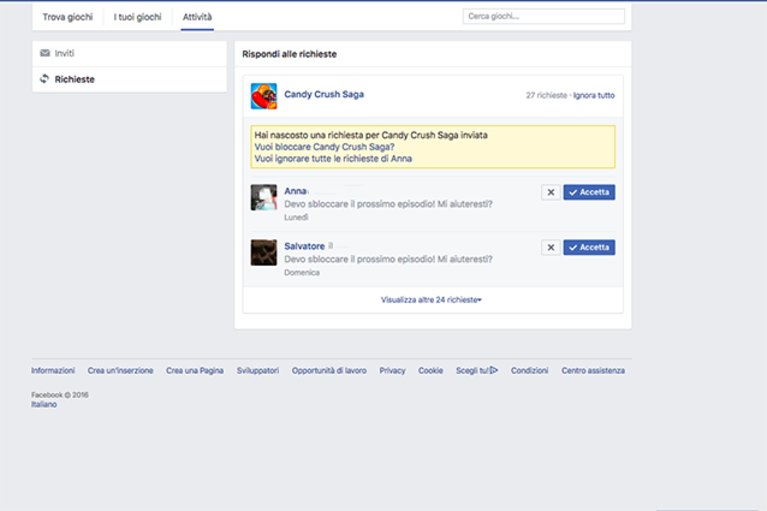Open Salvatore's profile picture
767x511 pixels.
click(264, 252)
